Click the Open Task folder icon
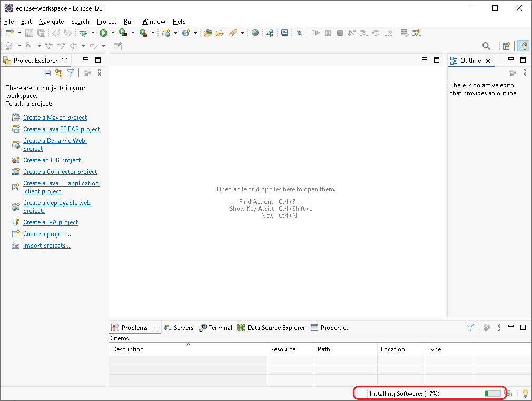This screenshot has width=532, height=401. point(220,33)
